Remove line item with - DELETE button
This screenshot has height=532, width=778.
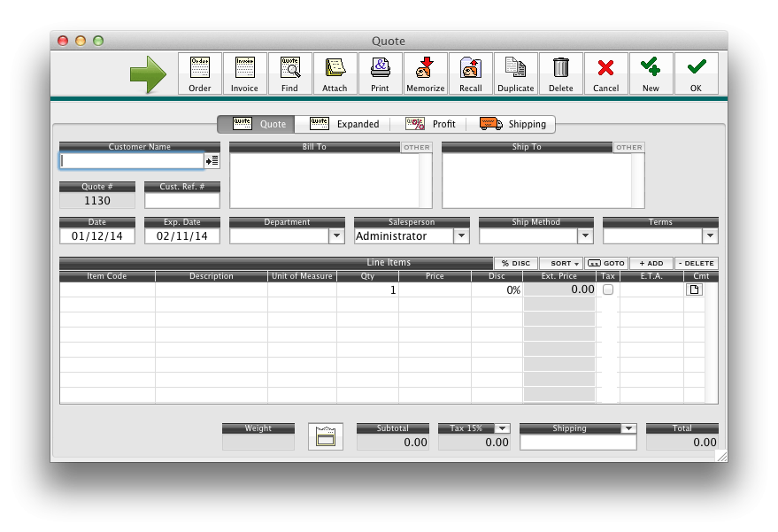(x=697, y=264)
